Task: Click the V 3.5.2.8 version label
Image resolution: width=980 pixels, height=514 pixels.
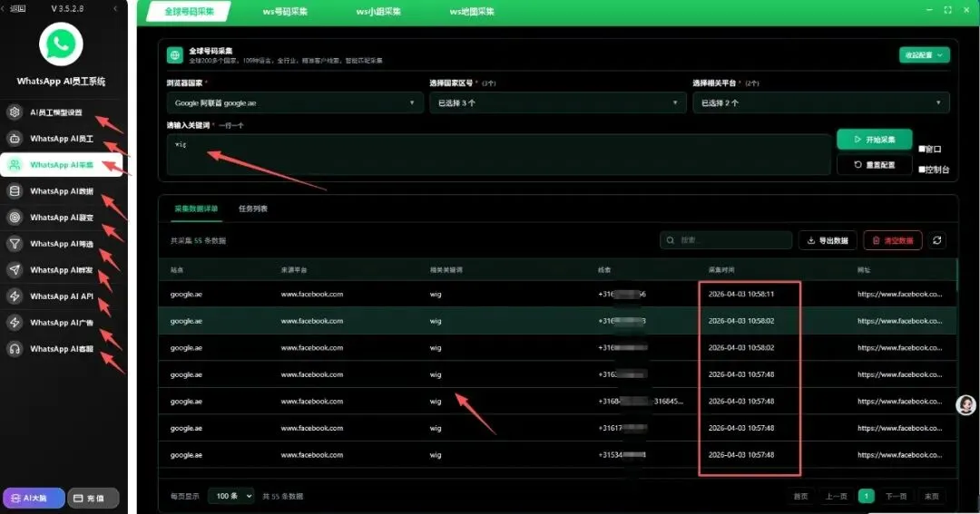Action: click(x=67, y=9)
